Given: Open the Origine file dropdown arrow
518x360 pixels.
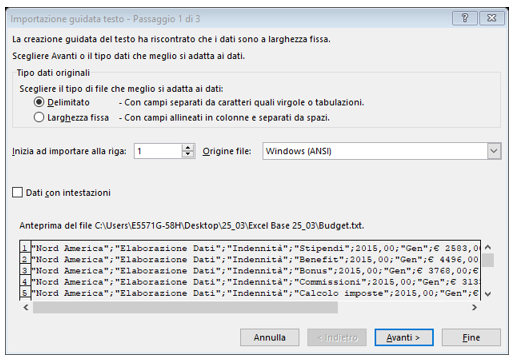Looking at the screenshot, I should pos(494,151).
